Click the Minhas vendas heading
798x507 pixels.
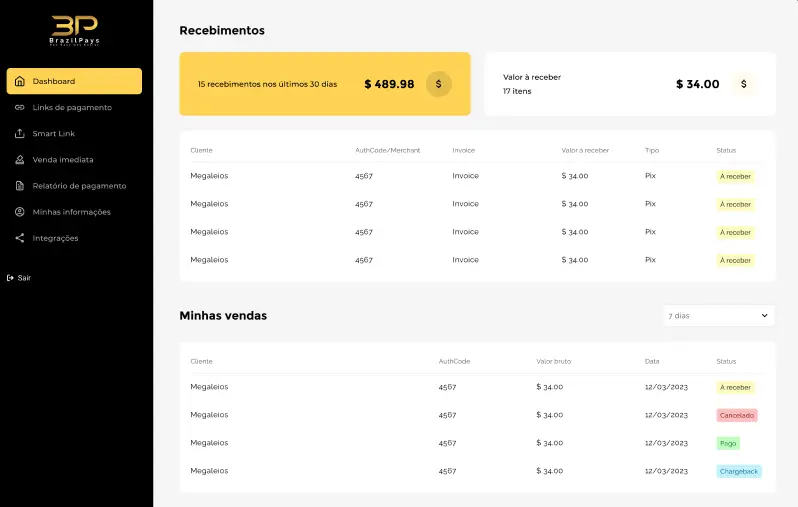pos(223,316)
